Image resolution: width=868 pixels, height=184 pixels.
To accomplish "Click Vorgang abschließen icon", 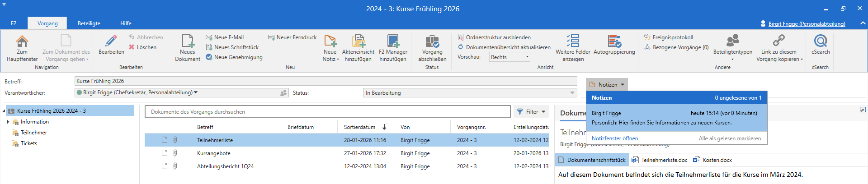I will [x=432, y=41].
